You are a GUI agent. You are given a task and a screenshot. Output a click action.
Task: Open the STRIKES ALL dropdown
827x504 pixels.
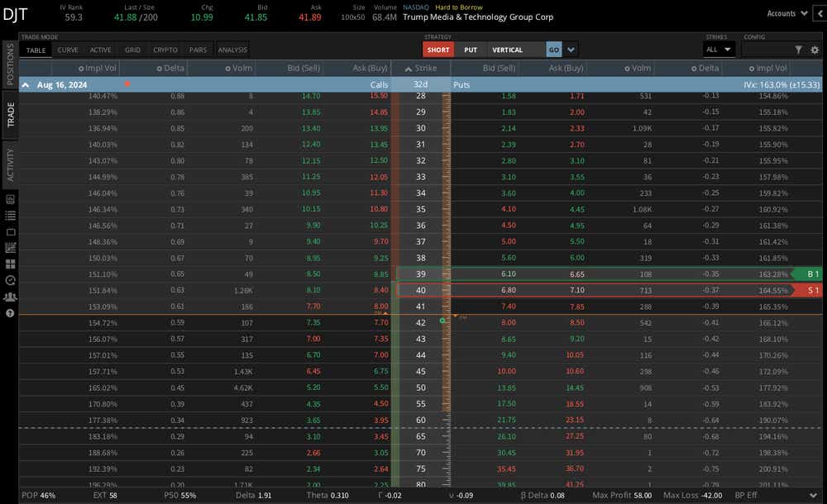click(x=719, y=50)
